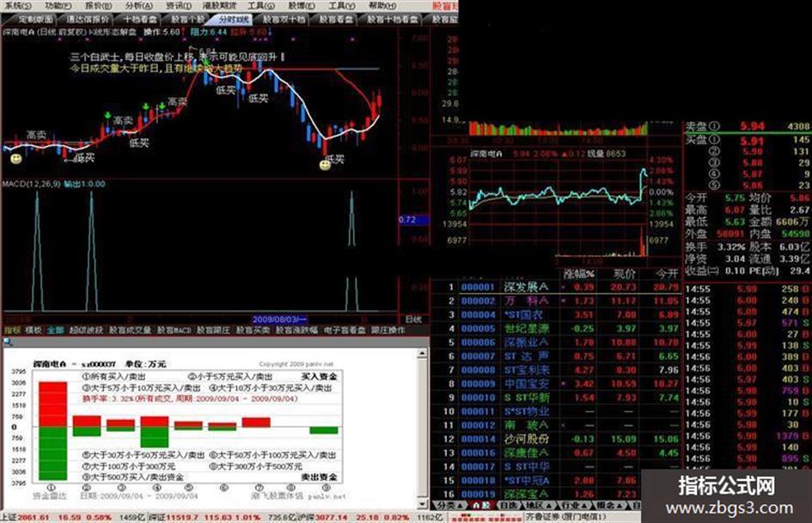Click the 0.72 value marker on MACD axis

coord(412,220)
